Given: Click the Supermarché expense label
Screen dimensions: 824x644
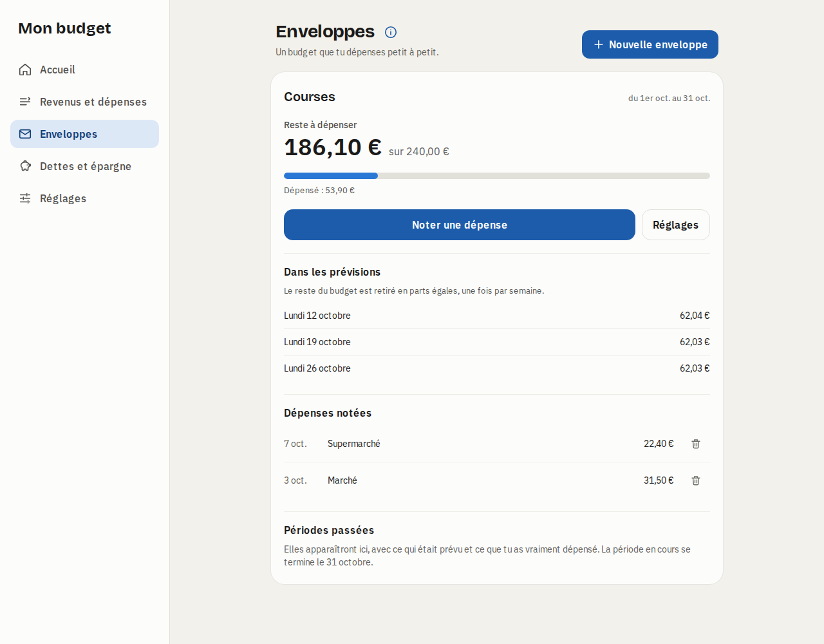Looking at the screenshot, I should (x=354, y=444).
